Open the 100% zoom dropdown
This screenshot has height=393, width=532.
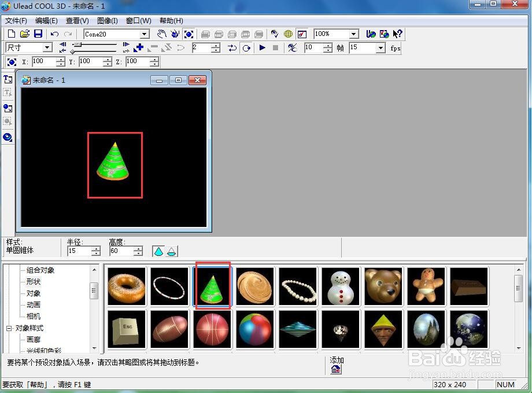click(x=353, y=34)
